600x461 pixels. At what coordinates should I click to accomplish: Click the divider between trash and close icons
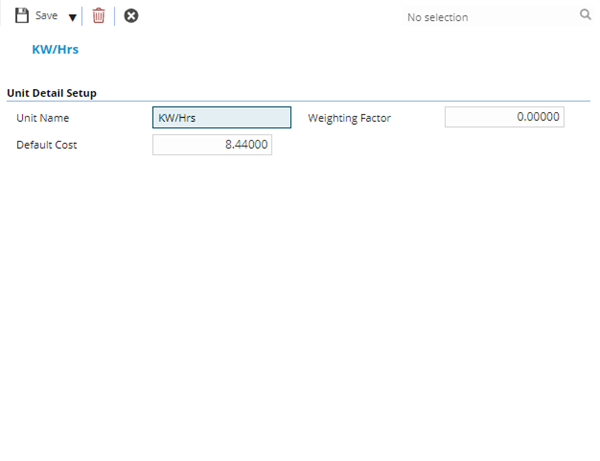[x=114, y=16]
